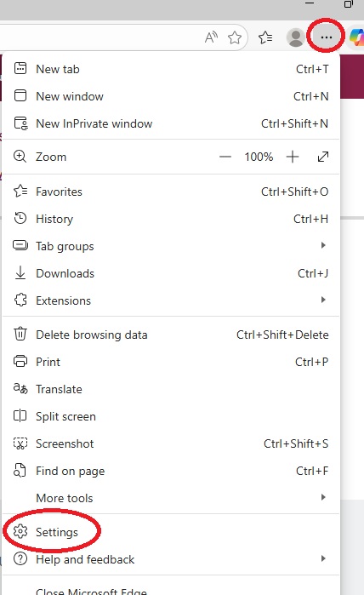Launch Copilot from the toolbar icon
This screenshot has width=364, height=595.
click(x=356, y=37)
